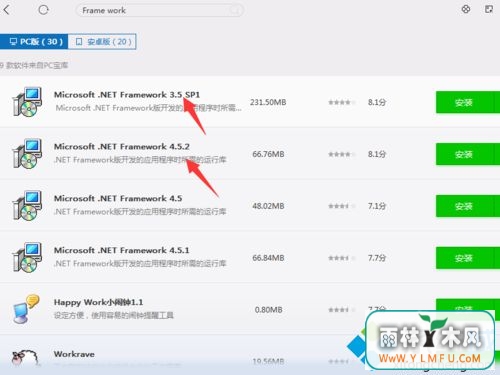Open Happy Work小闹钟1.1 title
The height and width of the screenshot is (375, 500).
(99, 302)
